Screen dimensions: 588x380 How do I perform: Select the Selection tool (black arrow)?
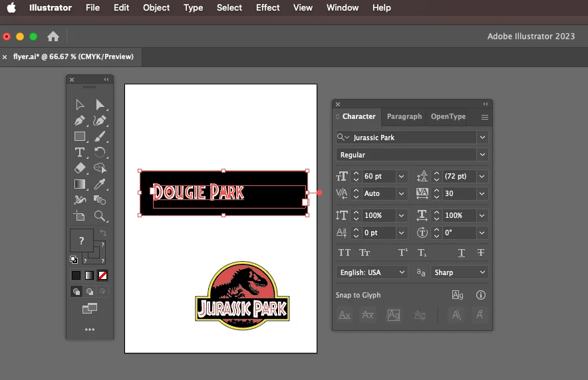click(x=80, y=105)
